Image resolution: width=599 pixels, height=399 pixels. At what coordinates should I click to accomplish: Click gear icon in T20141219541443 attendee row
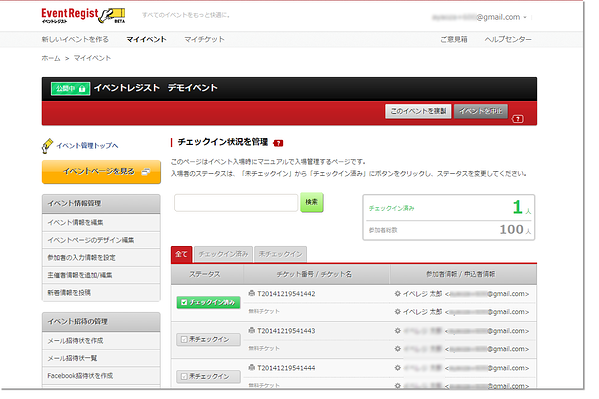398,331
